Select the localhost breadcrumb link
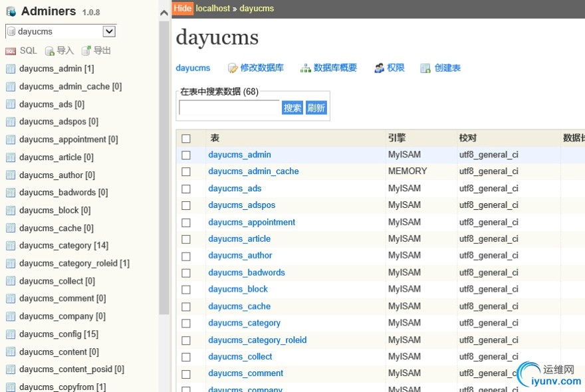This screenshot has width=585, height=392. 213,9
